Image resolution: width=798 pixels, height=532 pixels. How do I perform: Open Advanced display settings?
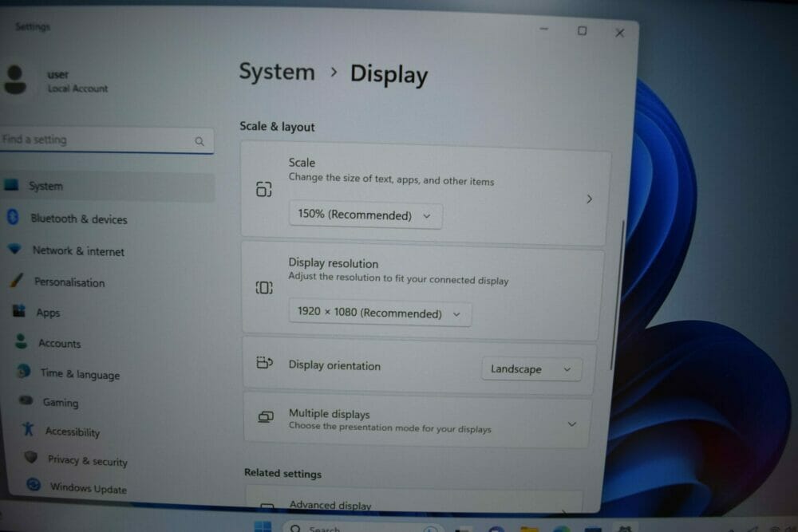pyautogui.click(x=415, y=501)
